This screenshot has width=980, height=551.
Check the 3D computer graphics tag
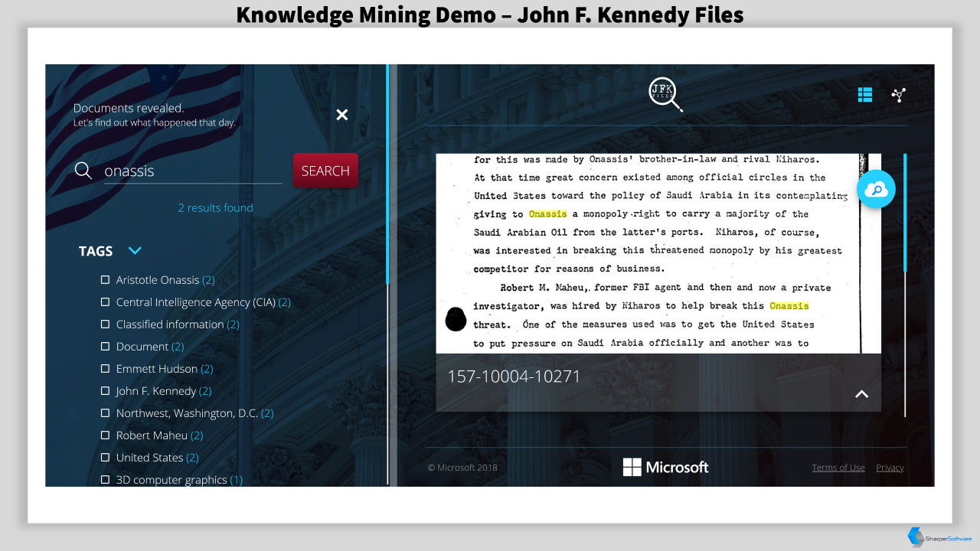point(106,480)
